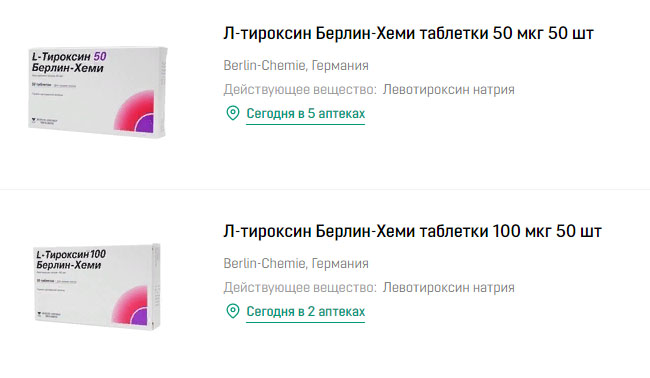Open the Л-тироксин 50 мкг 50 шт product title

408,33
